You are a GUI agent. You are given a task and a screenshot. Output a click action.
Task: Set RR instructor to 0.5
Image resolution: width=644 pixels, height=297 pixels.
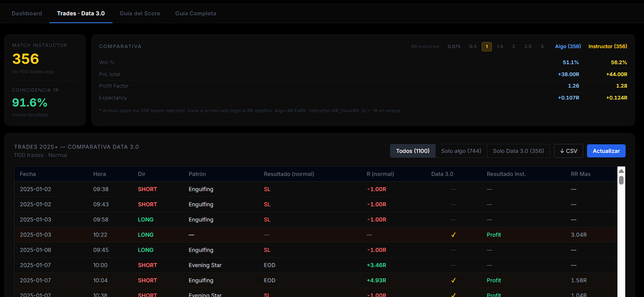473,46
